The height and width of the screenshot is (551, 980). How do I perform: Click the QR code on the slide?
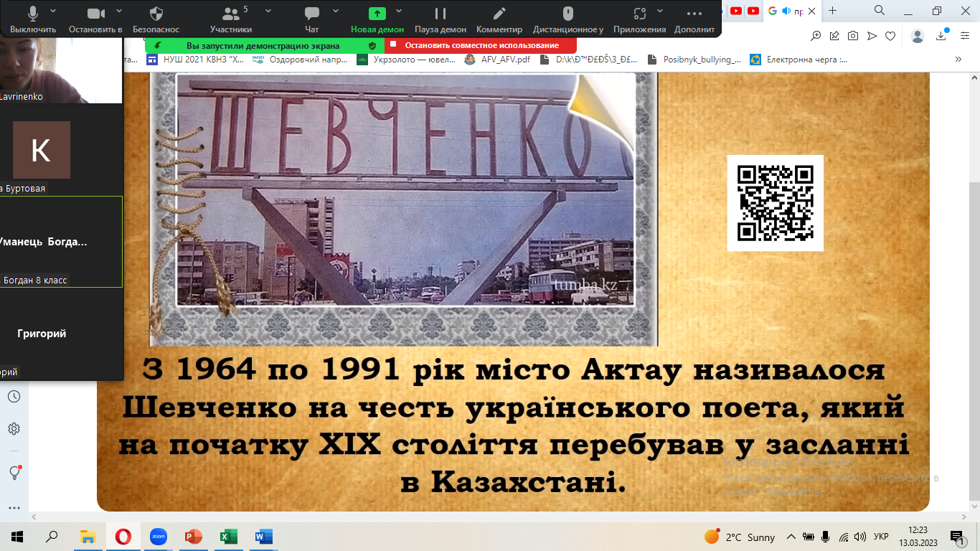point(775,203)
